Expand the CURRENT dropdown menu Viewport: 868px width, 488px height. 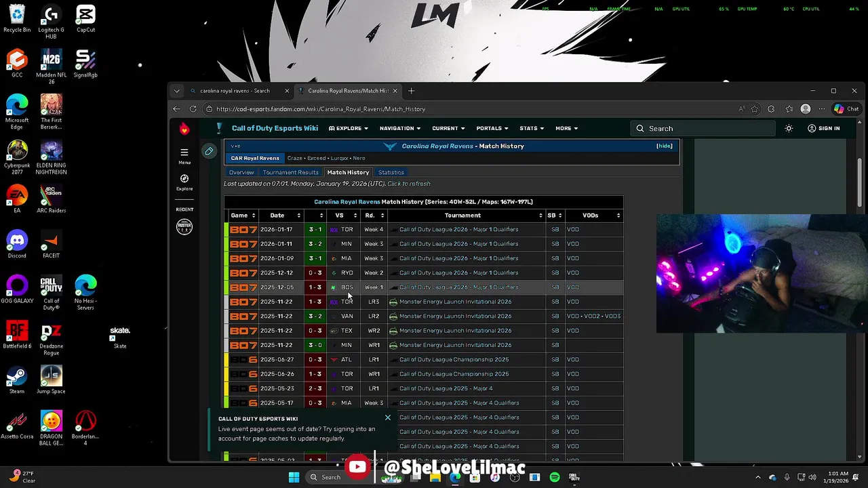tap(448, 128)
